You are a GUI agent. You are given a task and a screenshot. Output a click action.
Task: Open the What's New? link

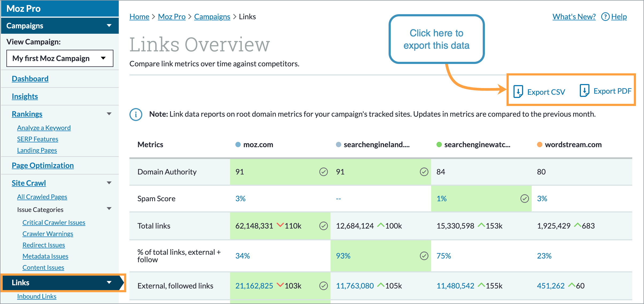[x=574, y=16]
